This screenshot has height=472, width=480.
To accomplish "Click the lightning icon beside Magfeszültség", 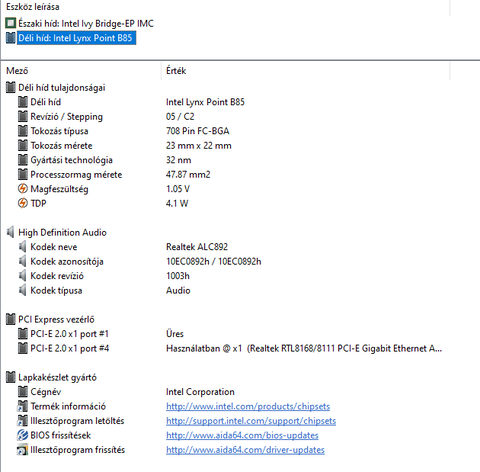I will (23, 189).
